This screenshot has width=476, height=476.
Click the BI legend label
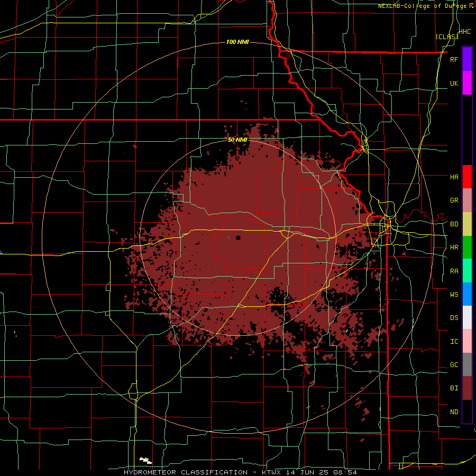pyautogui.click(x=454, y=388)
